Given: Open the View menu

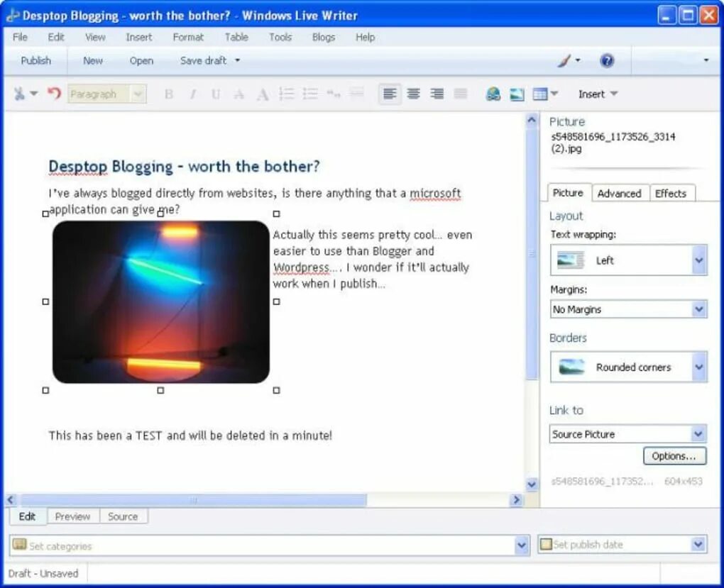Looking at the screenshot, I should point(95,37).
